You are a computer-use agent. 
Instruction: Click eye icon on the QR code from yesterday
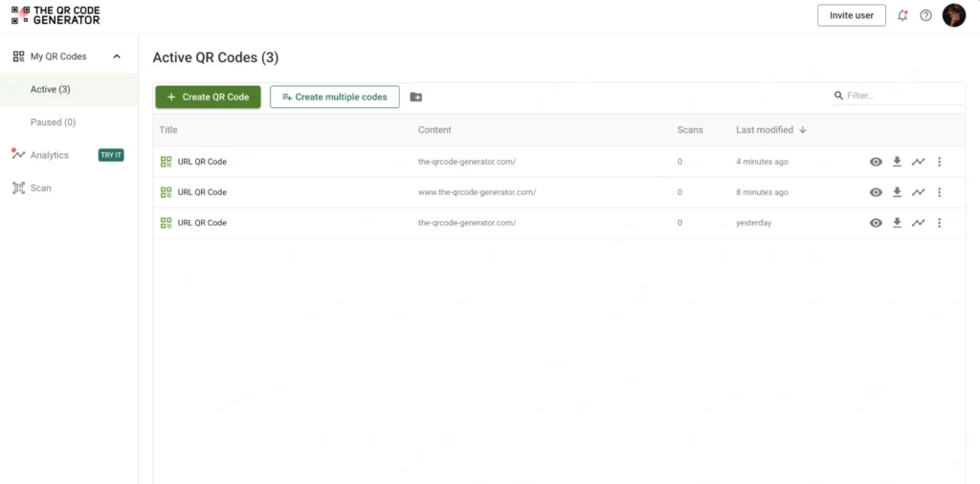point(876,223)
